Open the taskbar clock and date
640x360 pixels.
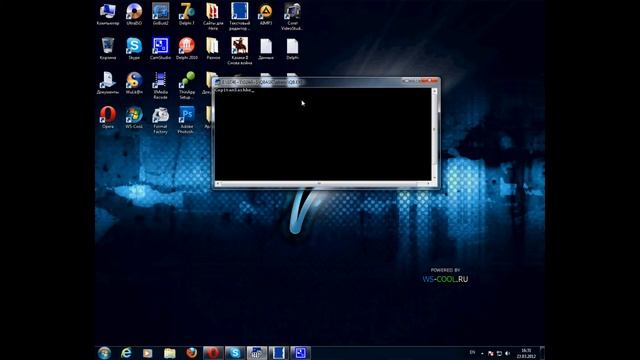526,353
